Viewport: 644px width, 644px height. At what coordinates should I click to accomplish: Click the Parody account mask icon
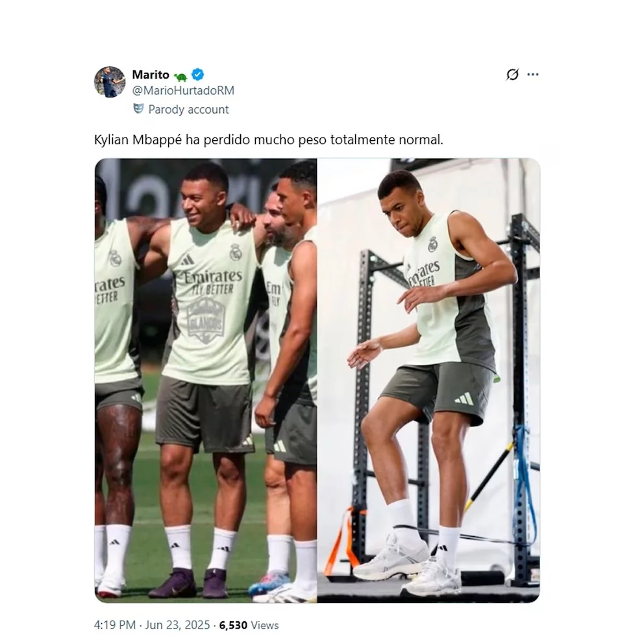coord(138,109)
